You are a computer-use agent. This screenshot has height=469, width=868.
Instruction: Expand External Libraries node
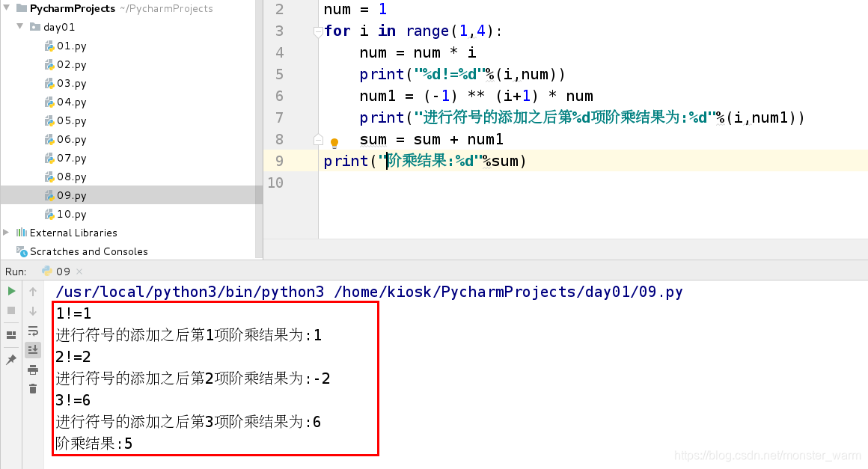pyautogui.click(x=6, y=233)
